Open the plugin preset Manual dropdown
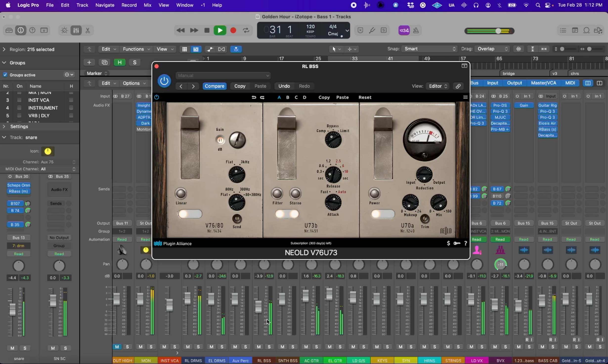 223,76
